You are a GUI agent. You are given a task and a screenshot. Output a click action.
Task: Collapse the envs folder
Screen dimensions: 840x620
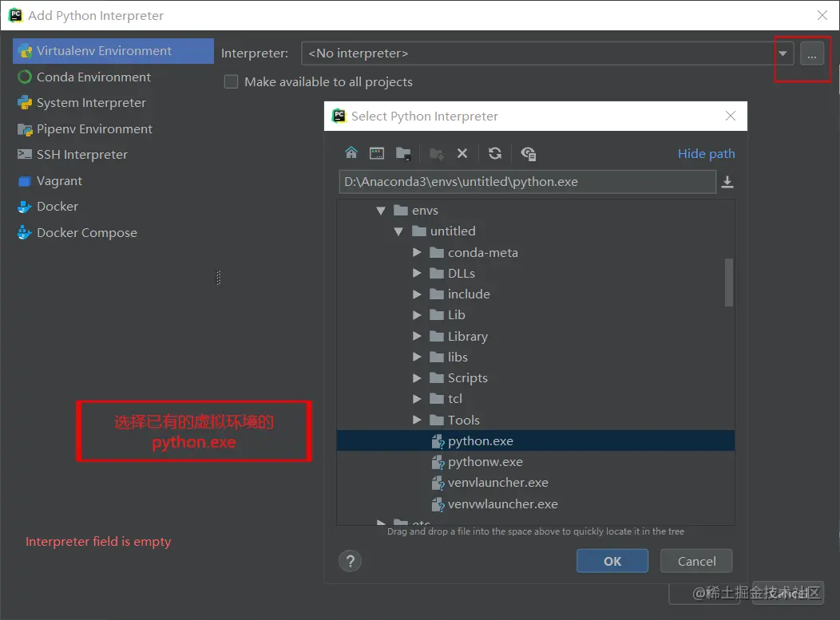[x=381, y=211]
